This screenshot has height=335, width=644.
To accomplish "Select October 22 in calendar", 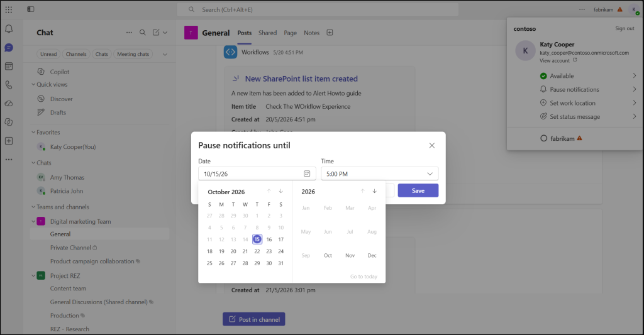I will click(x=257, y=251).
